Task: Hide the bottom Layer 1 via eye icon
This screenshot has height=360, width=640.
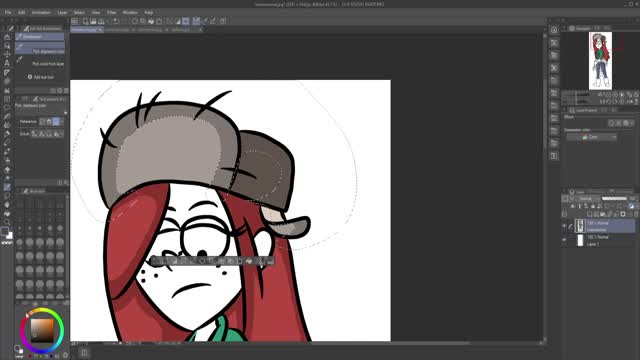Action: point(564,240)
